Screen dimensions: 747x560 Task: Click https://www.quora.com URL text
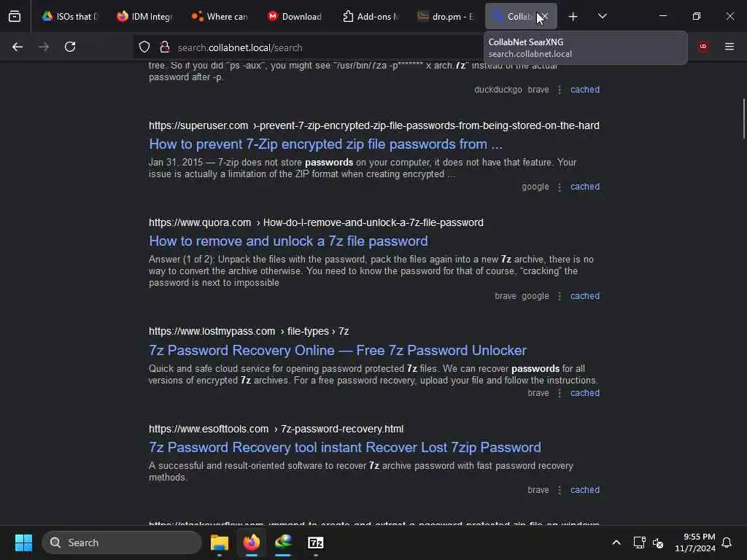(200, 223)
